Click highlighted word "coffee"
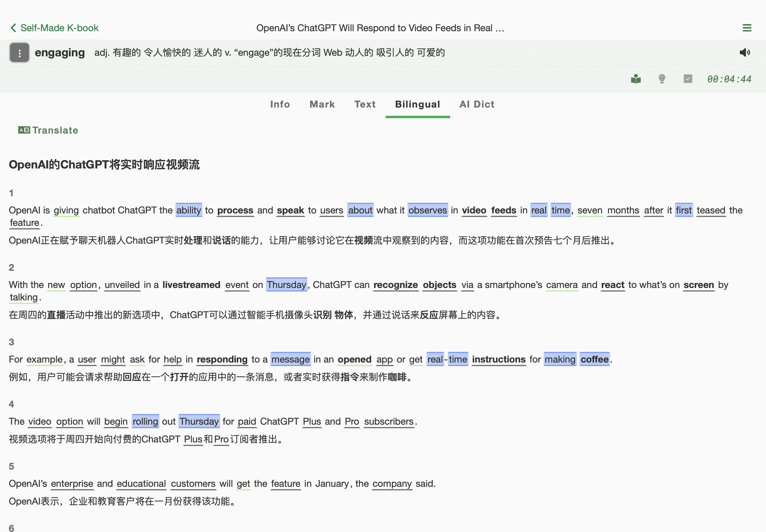This screenshot has width=766, height=532. click(x=595, y=360)
